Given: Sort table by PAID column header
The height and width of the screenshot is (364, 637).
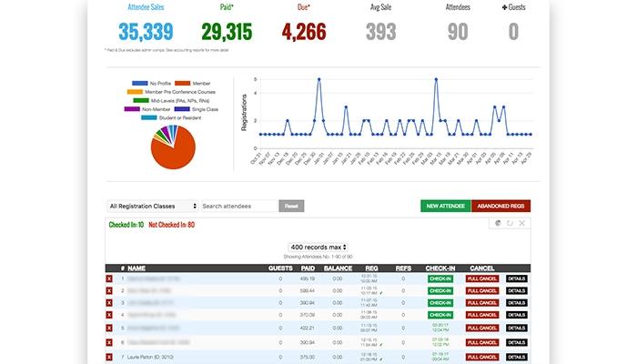Looking at the screenshot, I should coord(308,268).
